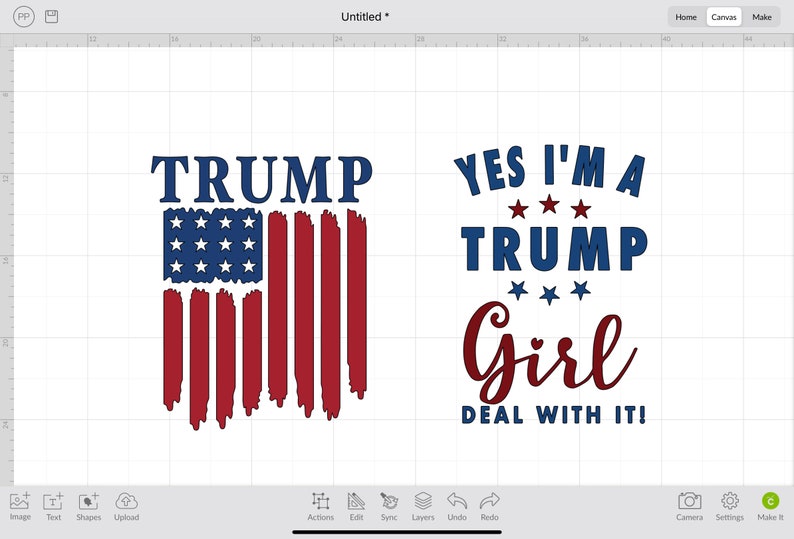
Task: Open the Edit tools
Action: coord(356,507)
